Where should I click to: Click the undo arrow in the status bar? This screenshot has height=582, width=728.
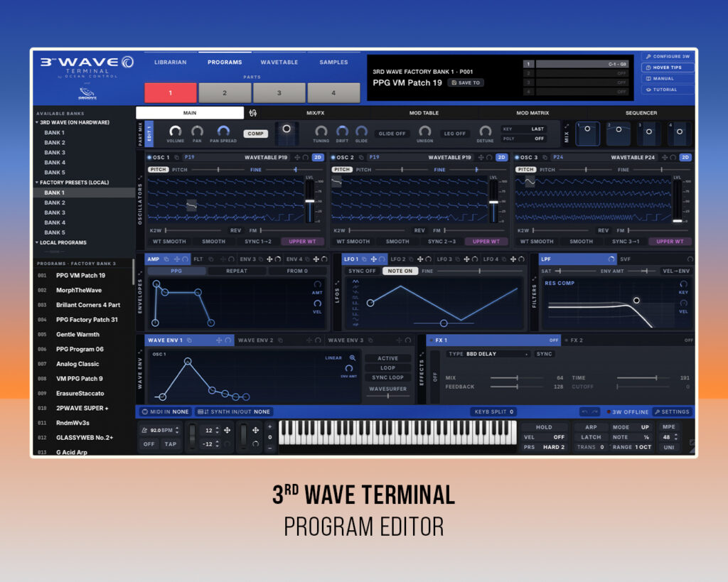584,411
